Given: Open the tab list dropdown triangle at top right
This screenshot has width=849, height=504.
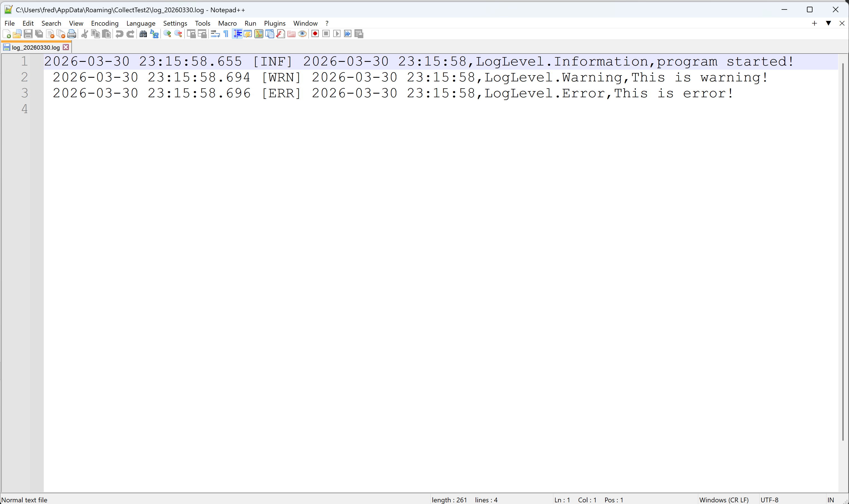Looking at the screenshot, I should [x=828, y=23].
